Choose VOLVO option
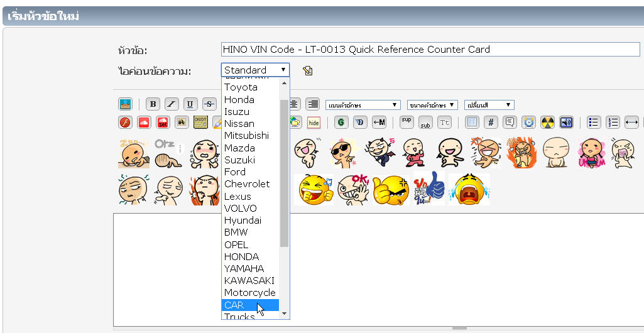 (x=251, y=208)
